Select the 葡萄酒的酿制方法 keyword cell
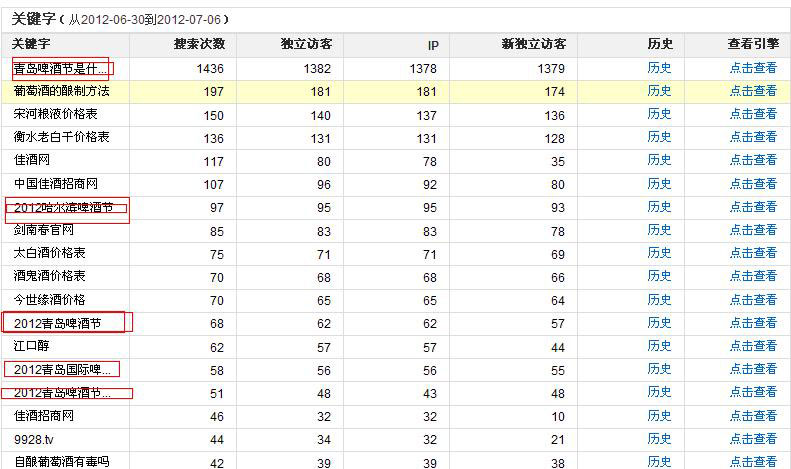The image size is (791, 469). 62,91
